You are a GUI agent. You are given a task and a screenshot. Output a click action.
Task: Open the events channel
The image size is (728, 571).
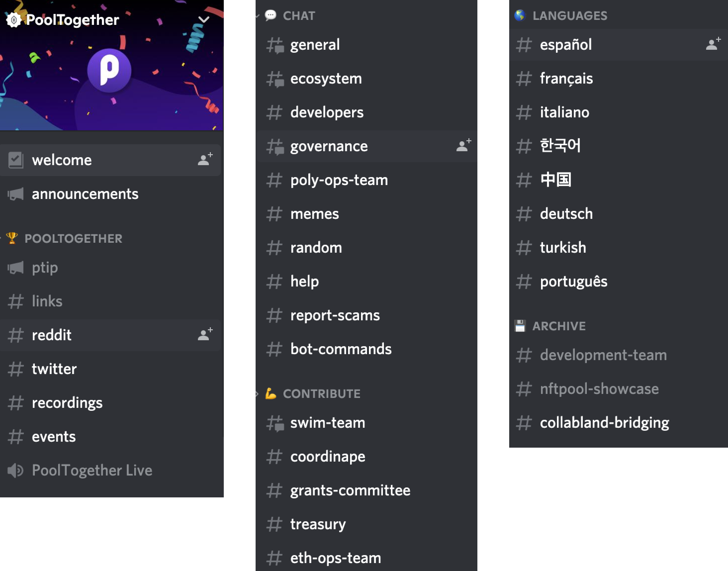click(x=110, y=437)
